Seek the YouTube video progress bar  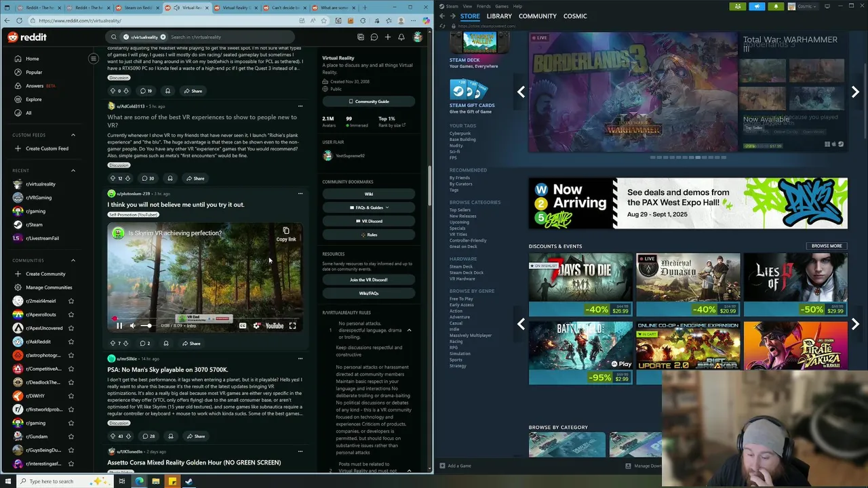tap(205, 318)
